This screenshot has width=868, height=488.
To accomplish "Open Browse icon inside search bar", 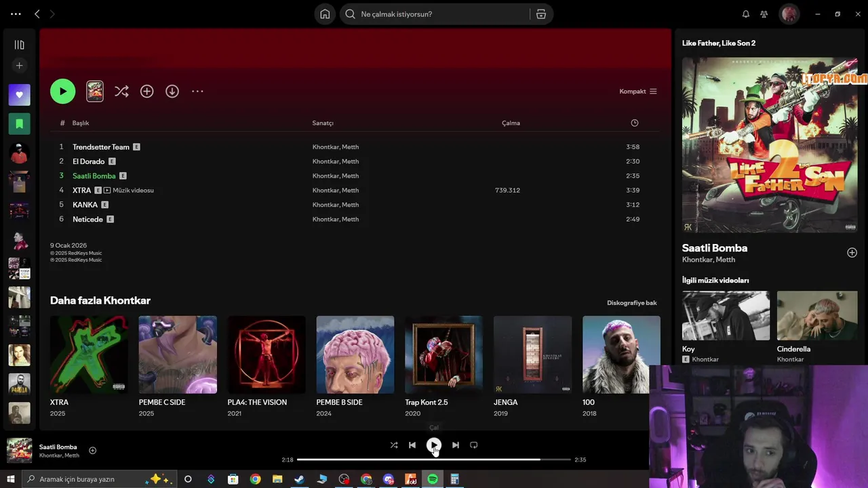I will click(x=541, y=14).
